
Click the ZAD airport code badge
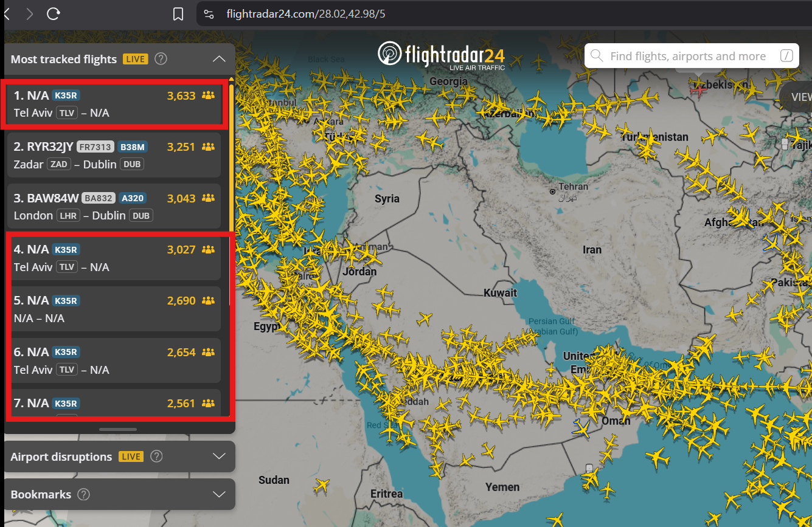point(60,164)
